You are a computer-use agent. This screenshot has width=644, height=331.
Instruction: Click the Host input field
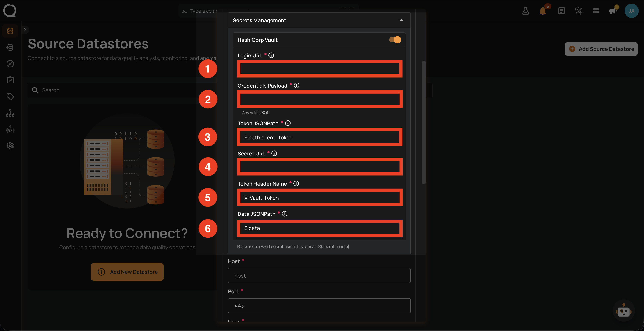tap(319, 275)
